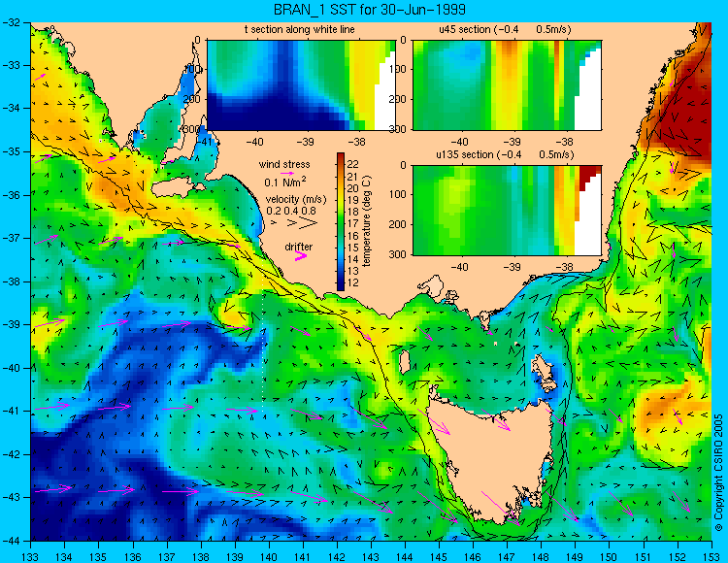This screenshot has width=728, height=563.
Task: Select the 't section along white line' label
Action: tap(300, 29)
